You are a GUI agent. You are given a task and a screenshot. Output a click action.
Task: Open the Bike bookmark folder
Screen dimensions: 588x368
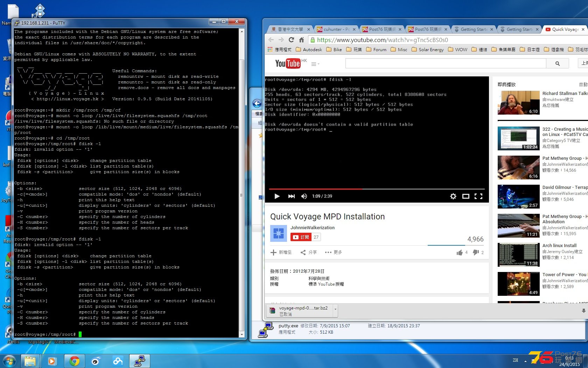coord(334,50)
